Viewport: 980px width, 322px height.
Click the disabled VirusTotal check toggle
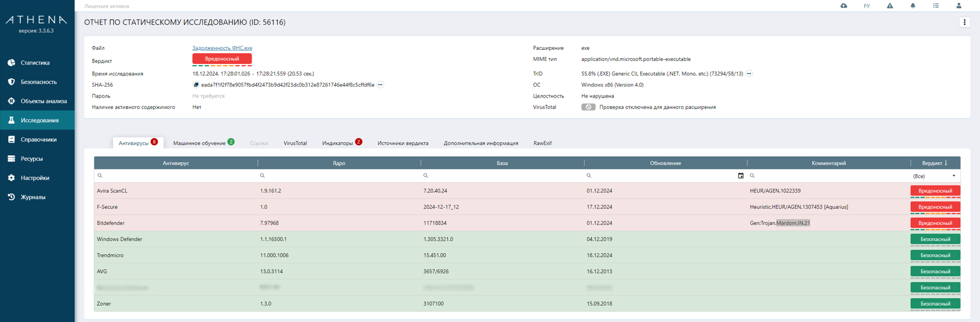pyautogui.click(x=588, y=107)
